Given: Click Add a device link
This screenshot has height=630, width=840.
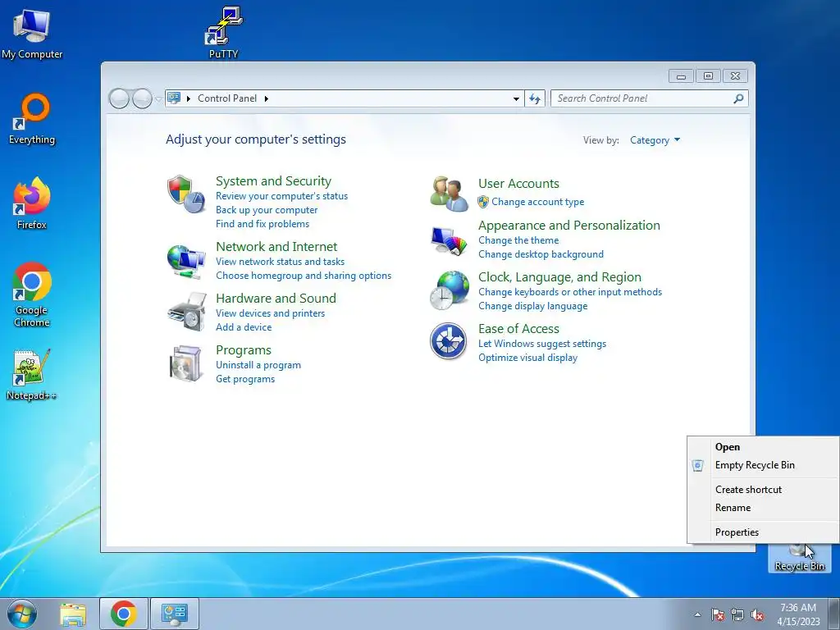Looking at the screenshot, I should coord(244,327).
